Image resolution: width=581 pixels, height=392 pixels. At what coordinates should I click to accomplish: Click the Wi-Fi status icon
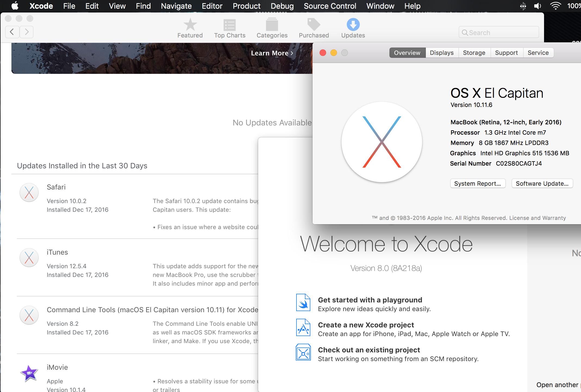click(555, 6)
